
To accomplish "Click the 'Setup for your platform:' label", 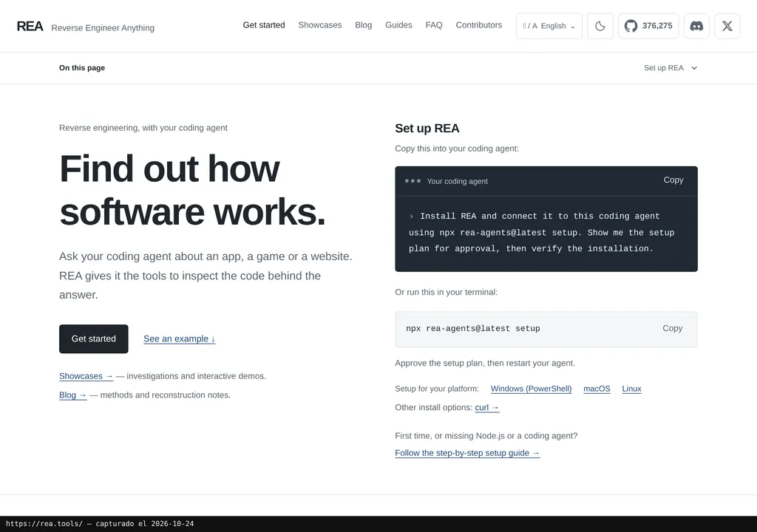I will (x=437, y=389).
